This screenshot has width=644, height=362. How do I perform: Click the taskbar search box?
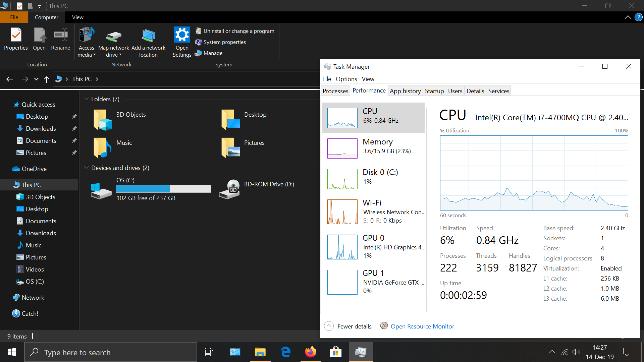111,352
